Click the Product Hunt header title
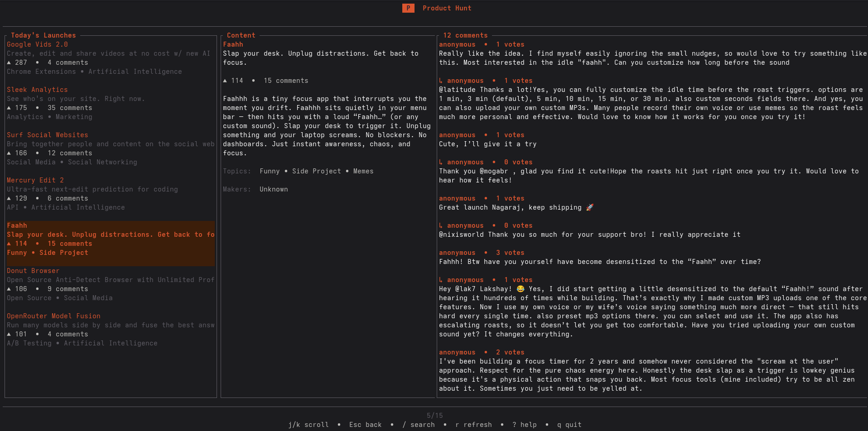The width and height of the screenshot is (868, 431). coord(447,8)
